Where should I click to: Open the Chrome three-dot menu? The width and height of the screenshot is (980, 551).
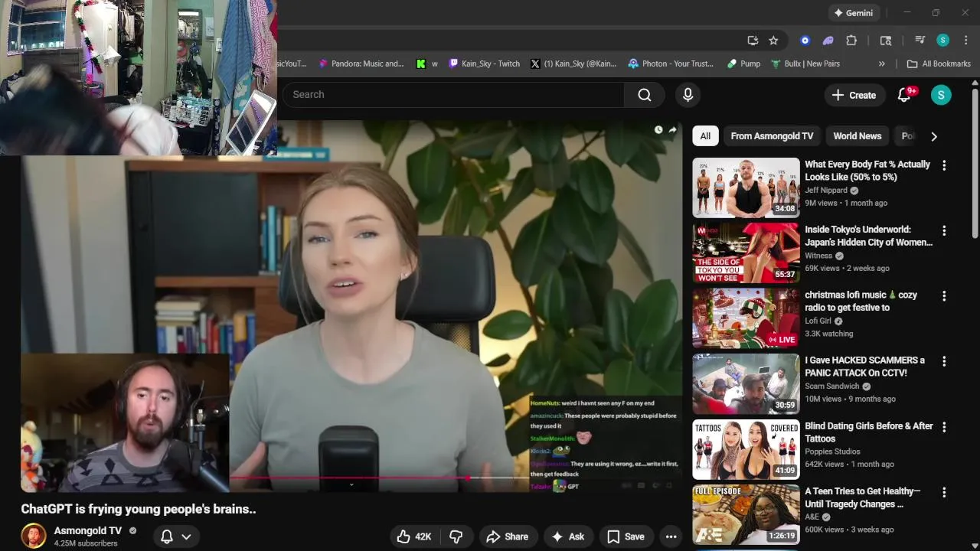(x=965, y=41)
